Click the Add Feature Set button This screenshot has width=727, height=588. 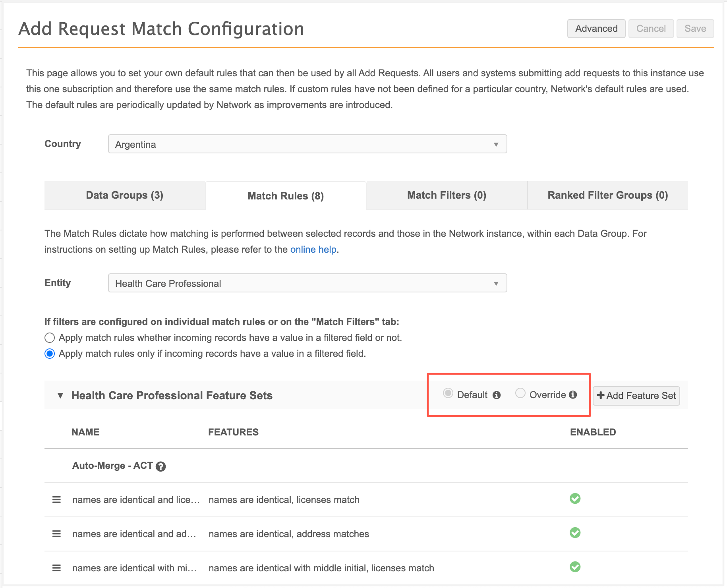(636, 396)
